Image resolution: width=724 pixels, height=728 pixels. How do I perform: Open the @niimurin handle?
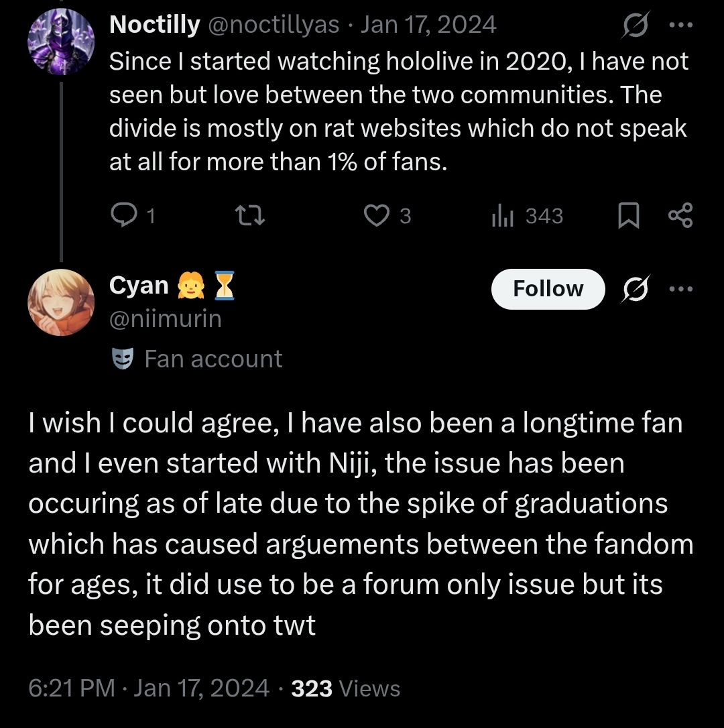pos(165,319)
